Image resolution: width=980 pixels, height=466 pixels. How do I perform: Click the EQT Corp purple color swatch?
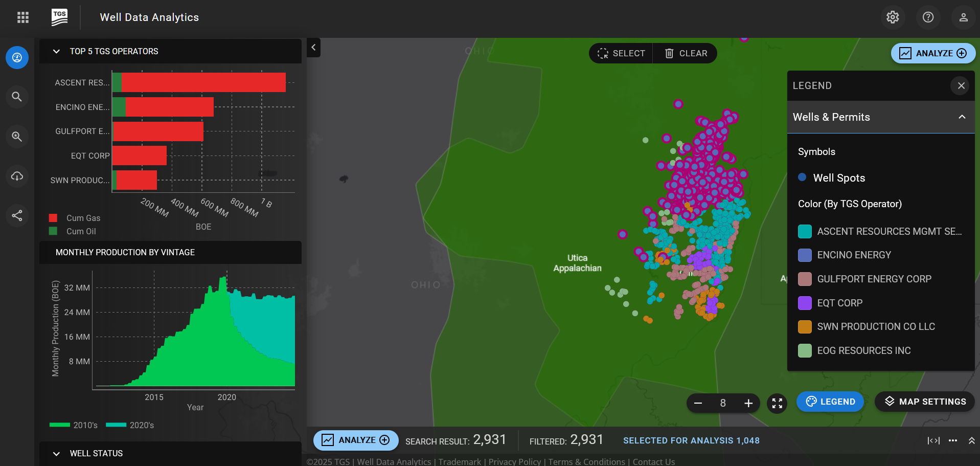tap(805, 303)
